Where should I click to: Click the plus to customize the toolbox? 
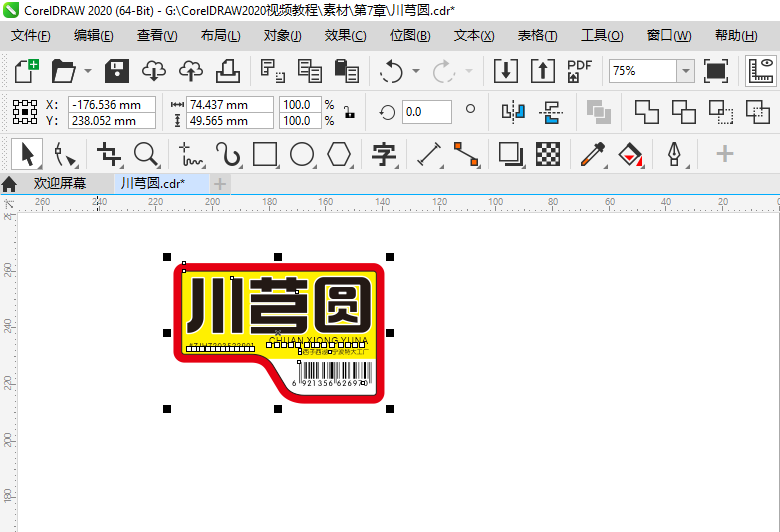pos(725,154)
